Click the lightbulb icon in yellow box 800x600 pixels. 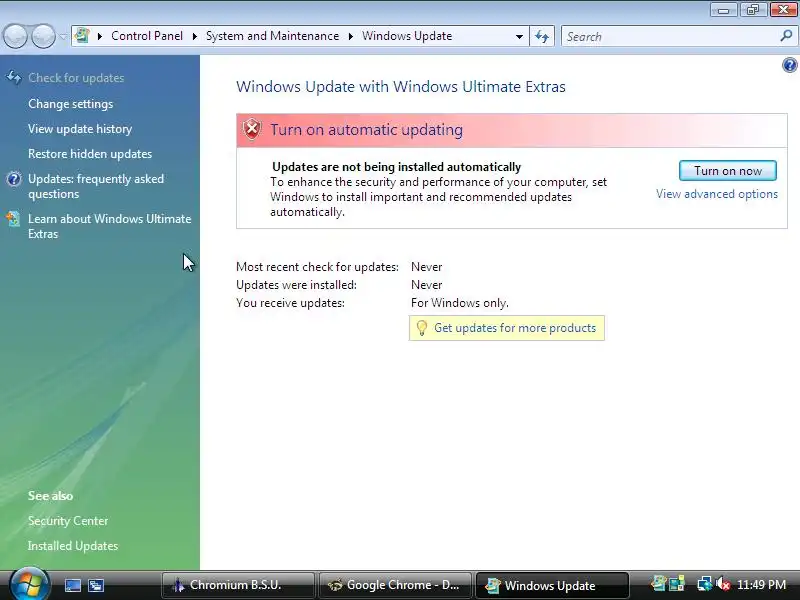tap(421, 328)
